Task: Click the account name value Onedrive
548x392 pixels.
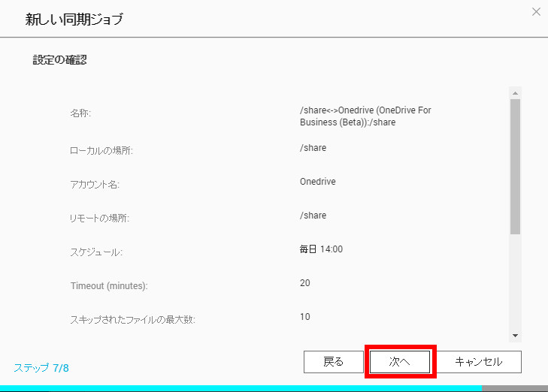Action: (318, 182)
